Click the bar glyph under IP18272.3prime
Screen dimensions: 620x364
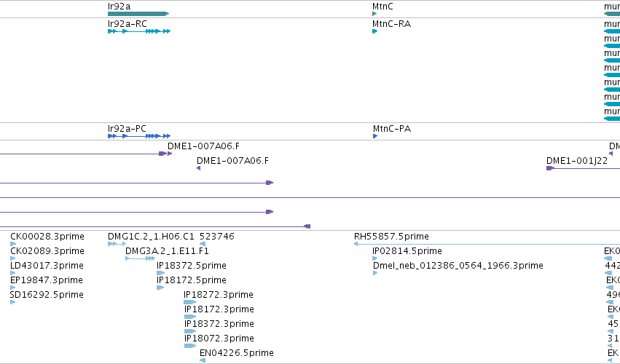pyautogui.click(x=190, y=302)
